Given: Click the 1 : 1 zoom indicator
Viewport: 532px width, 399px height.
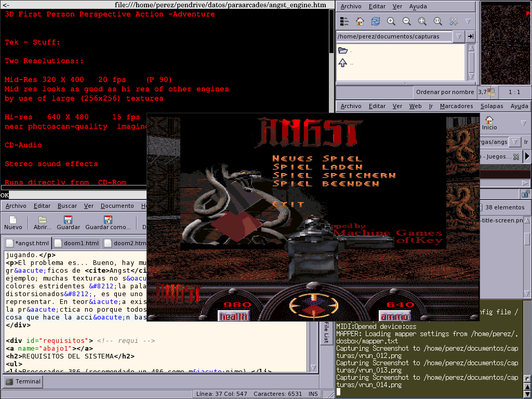Looking at the screenshot, I should click(x=514, y=92).
